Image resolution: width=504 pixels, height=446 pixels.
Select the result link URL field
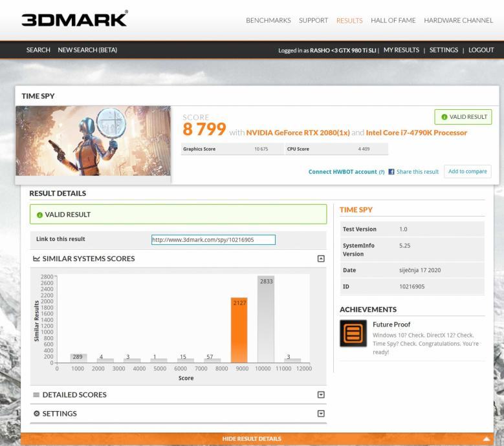214,240
